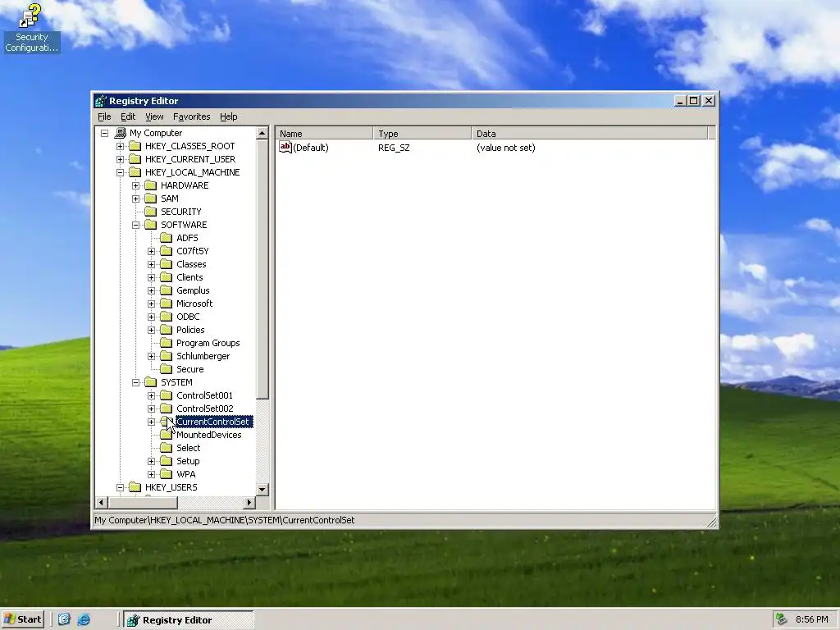Image resolution: width=840 pixels, height=630 pixels.
Task: Expand the Policies key
Action: click(x=151, y=330)
